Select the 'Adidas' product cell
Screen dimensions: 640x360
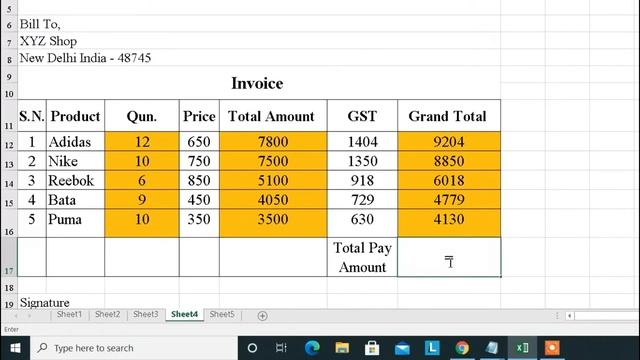[x=75, y=142]
